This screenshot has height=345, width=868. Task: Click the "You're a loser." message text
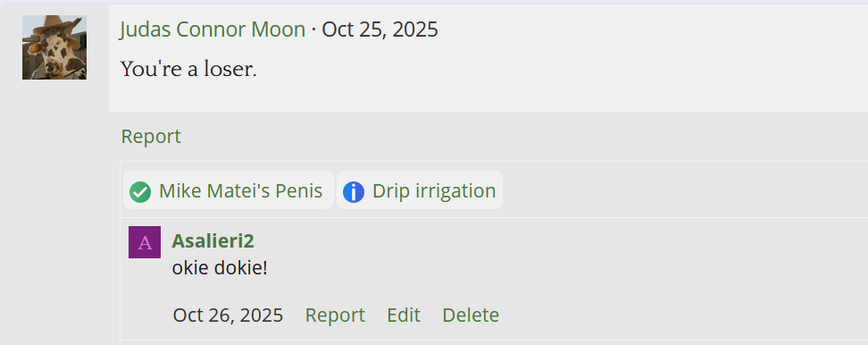point(188,69)
